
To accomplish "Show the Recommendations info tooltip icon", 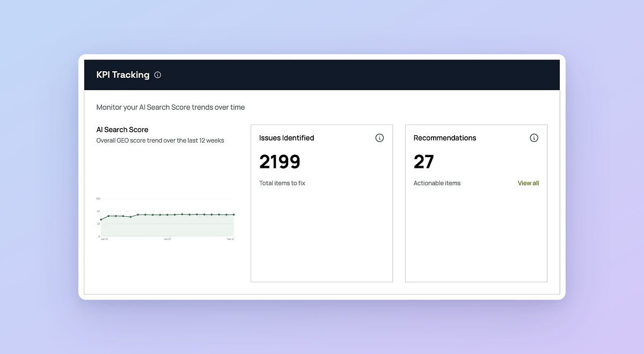I will pyautogui.click(x=534, y=138).
